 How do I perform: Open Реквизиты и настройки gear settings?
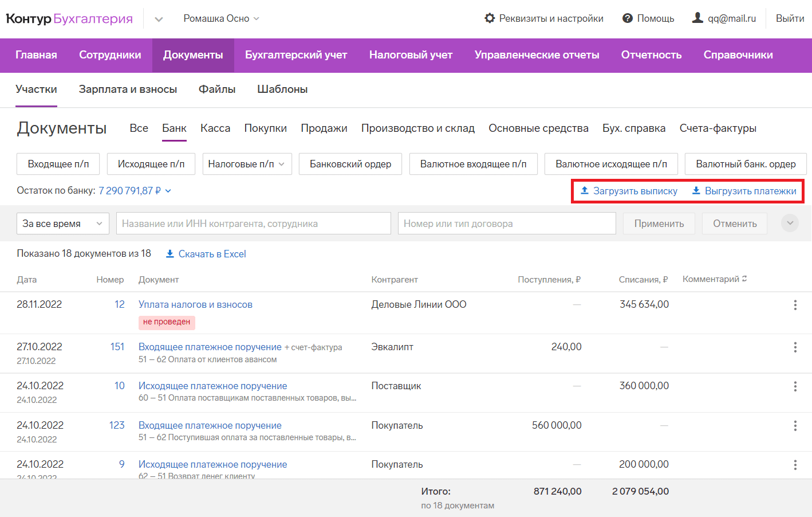coord(544,18)
